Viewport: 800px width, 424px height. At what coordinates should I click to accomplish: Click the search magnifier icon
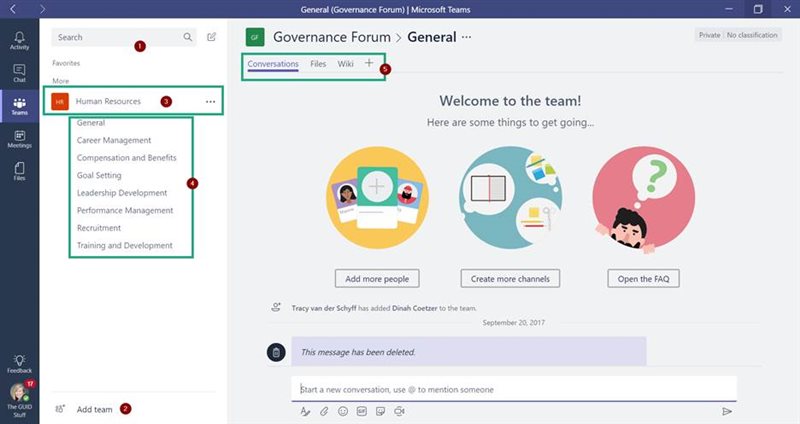(188, 37)
